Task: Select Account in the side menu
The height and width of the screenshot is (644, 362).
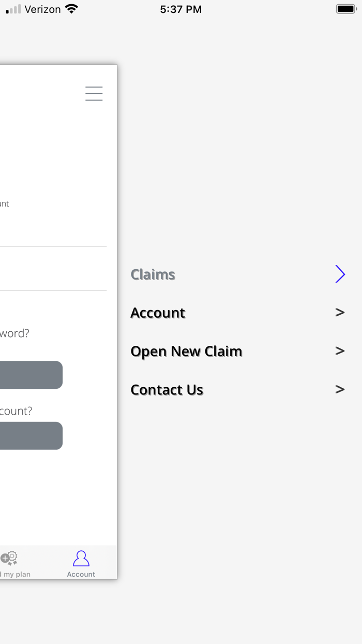Action: click(x=158, y=313)
